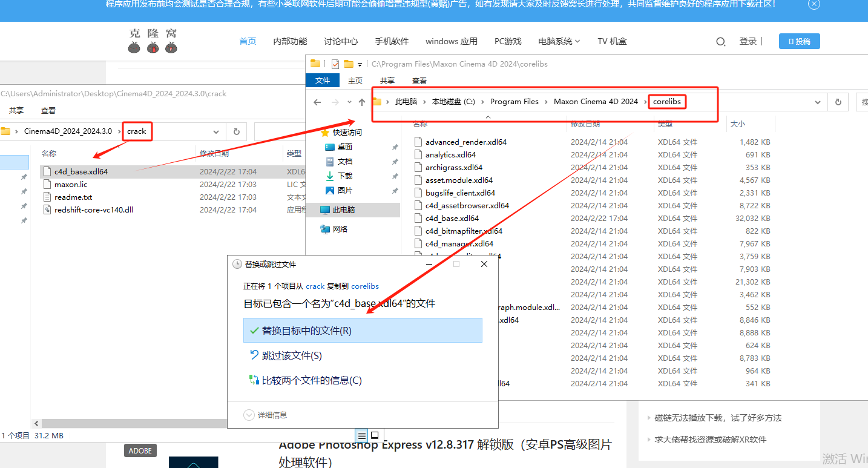Open the 登录 login link

748,41
